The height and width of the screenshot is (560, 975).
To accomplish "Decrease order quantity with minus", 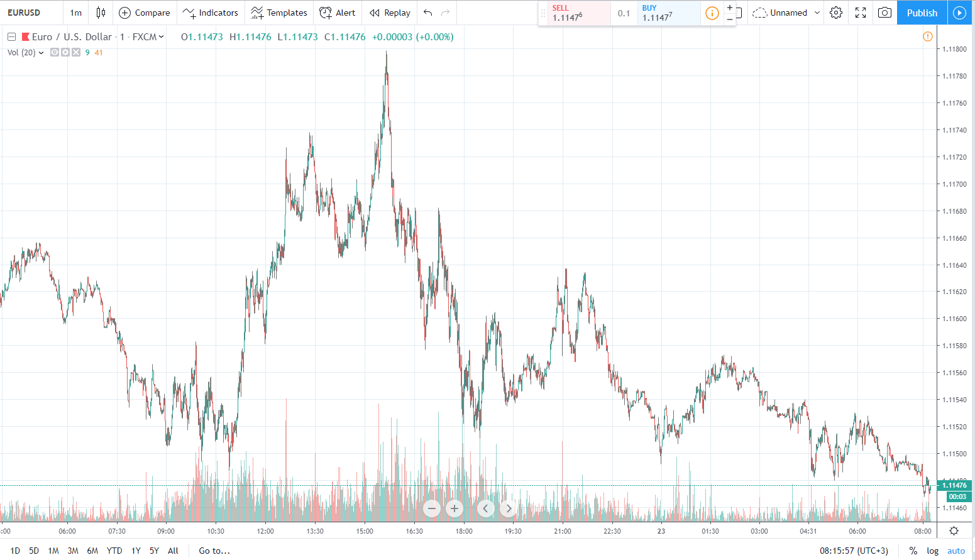I will [729, 19].
